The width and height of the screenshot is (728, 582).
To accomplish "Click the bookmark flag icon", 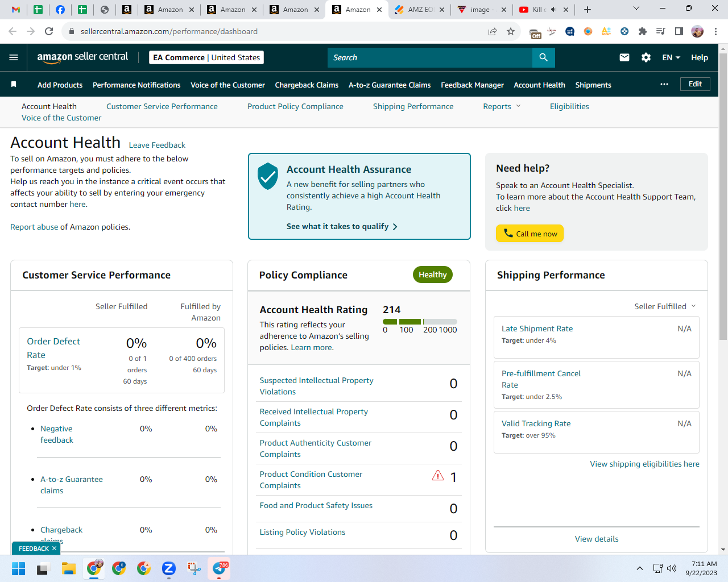I will pos(14,84).
